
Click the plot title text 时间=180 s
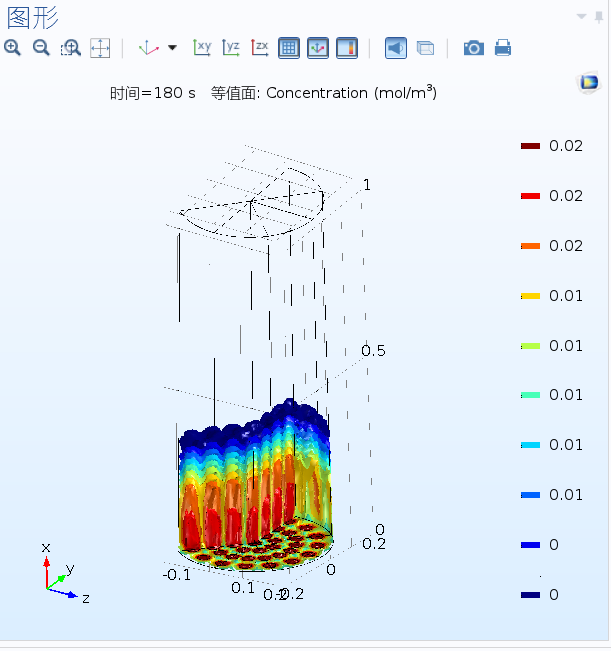(x=152, y=93)
